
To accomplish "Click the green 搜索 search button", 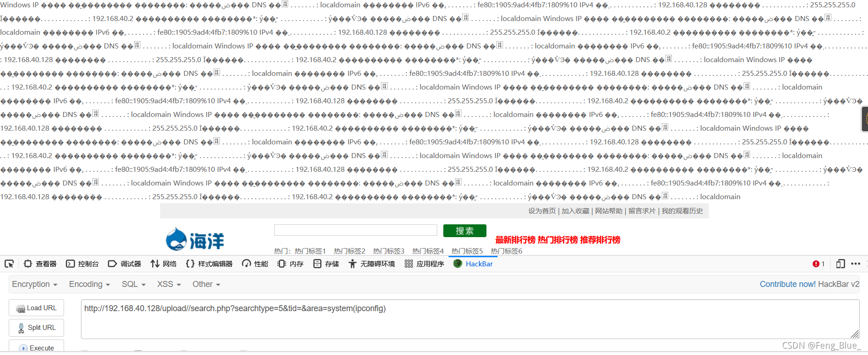I will (x=465, y=231).
